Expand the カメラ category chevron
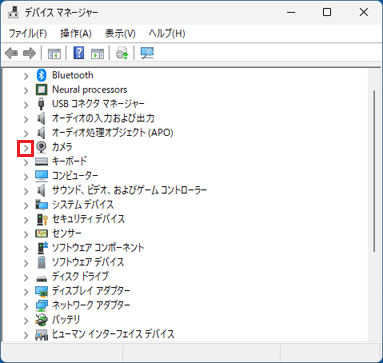Screen dimensions: 383x363 click(26, 148)
